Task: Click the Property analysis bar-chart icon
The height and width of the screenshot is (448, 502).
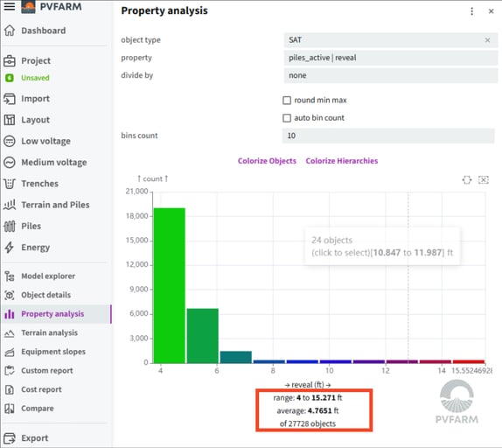Action: tap(10, 314)
